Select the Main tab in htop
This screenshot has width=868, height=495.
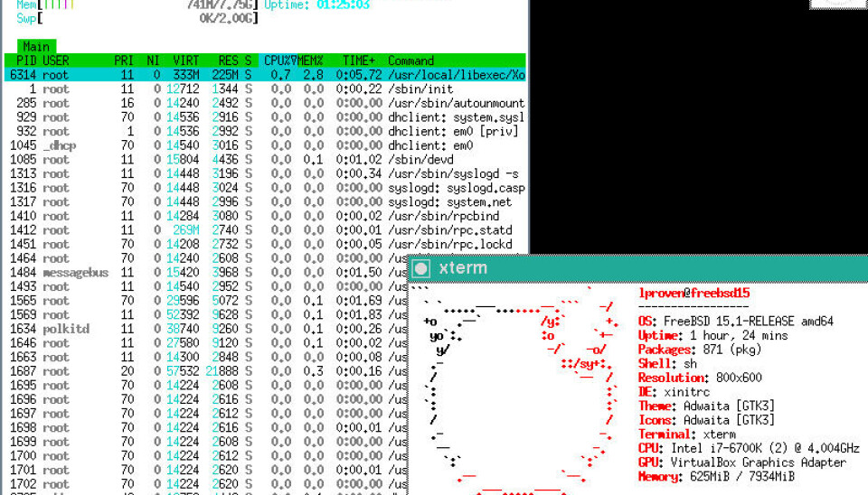[x=36, y=46]
